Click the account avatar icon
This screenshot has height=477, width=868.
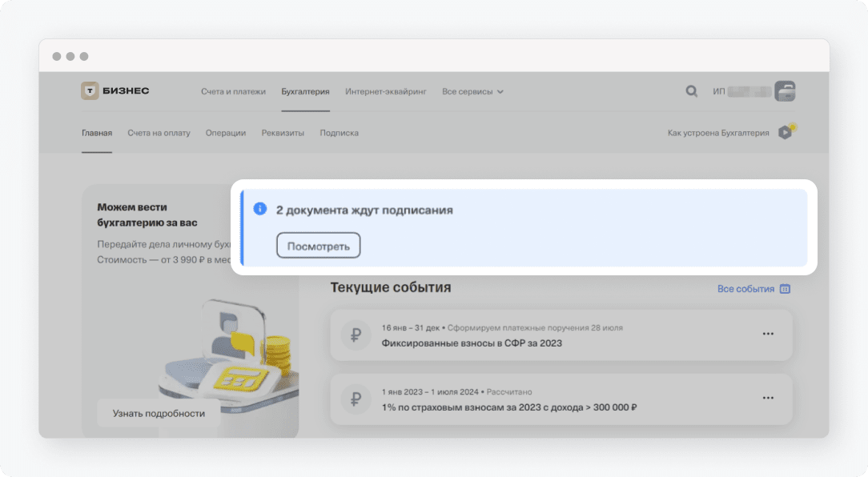point(785,91)
